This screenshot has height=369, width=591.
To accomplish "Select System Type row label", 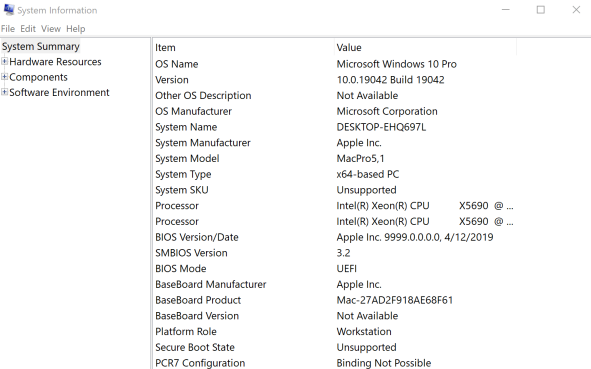I will (183, 175).
